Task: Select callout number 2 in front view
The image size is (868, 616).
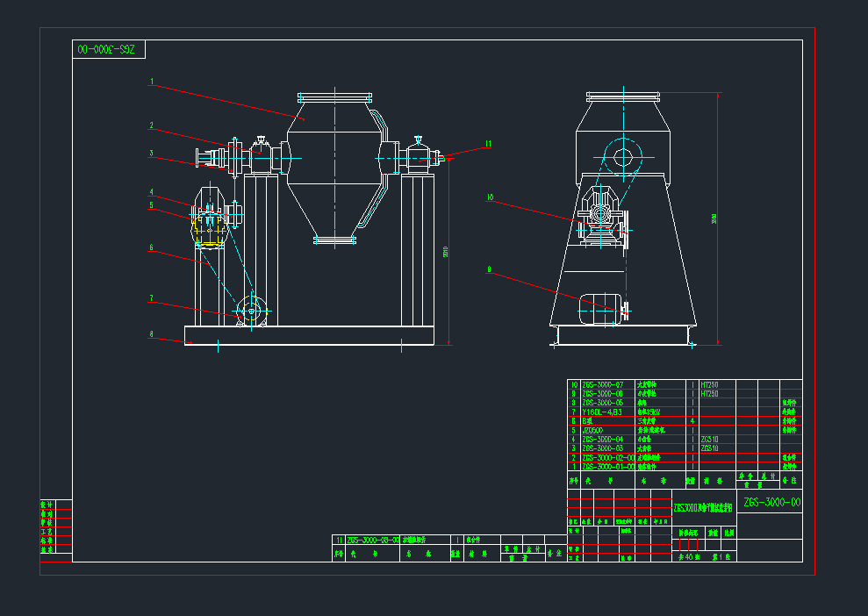Action: 151,125
